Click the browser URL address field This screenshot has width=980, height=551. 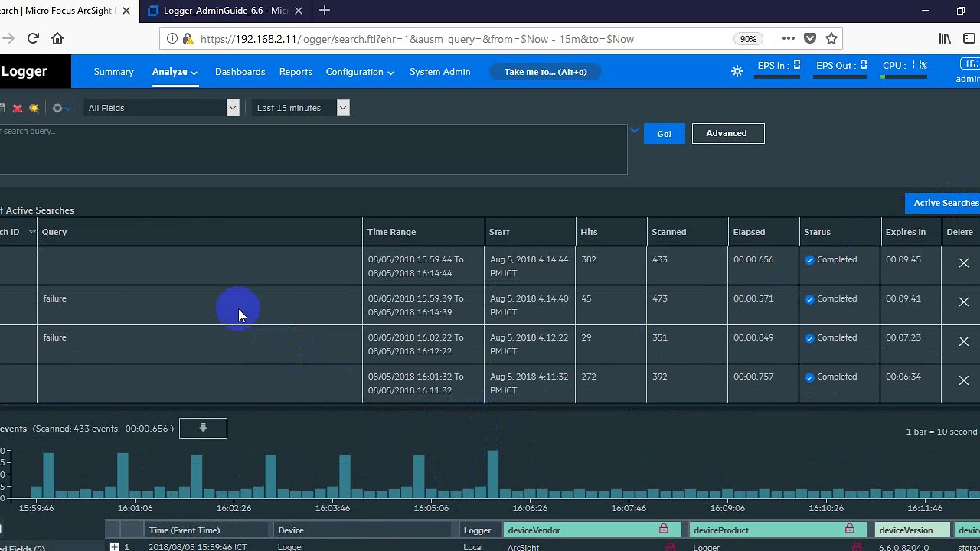417,38
